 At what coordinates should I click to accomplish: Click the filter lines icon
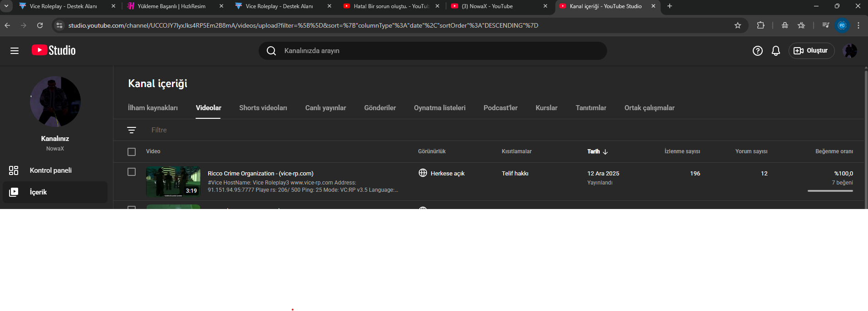click(132, 130)
